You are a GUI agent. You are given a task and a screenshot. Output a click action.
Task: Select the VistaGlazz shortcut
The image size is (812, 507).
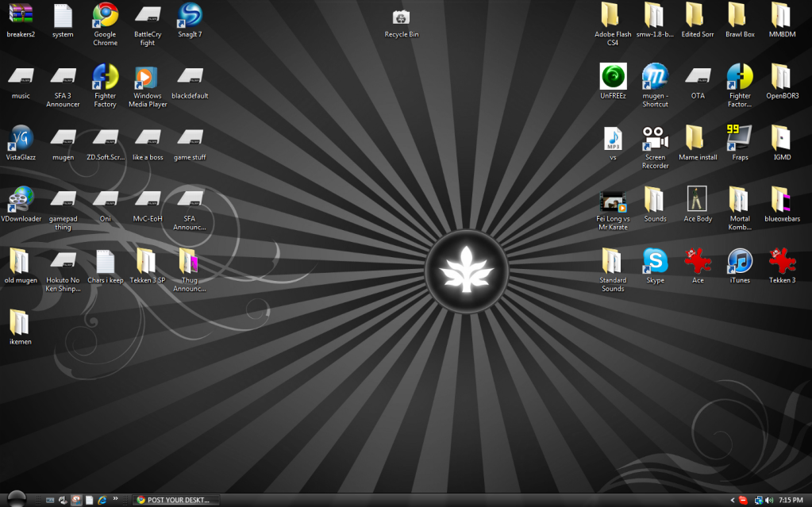(x=21, y=138)
